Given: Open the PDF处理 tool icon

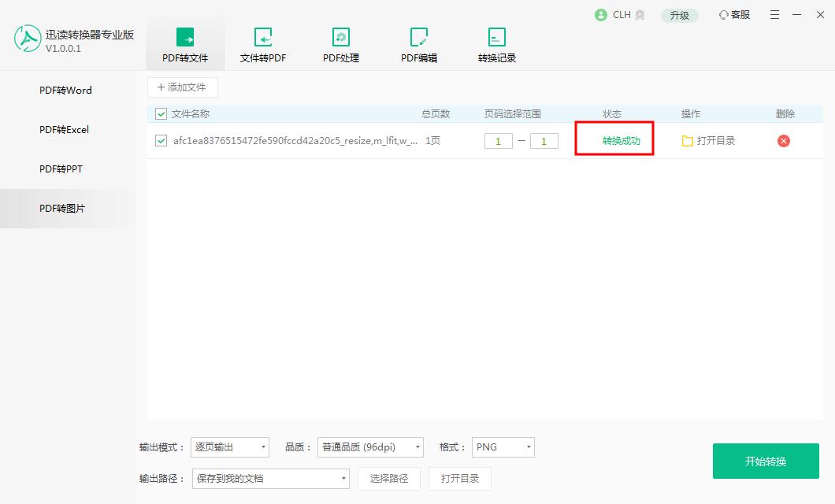Looking at the screenshot, I should pos(340,37).
